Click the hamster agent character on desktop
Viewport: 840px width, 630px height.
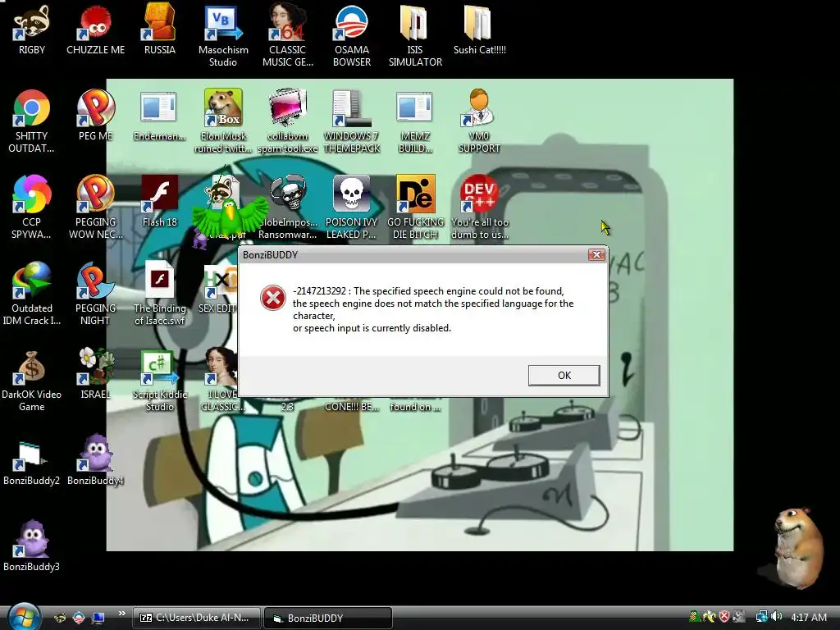[797, 547]
